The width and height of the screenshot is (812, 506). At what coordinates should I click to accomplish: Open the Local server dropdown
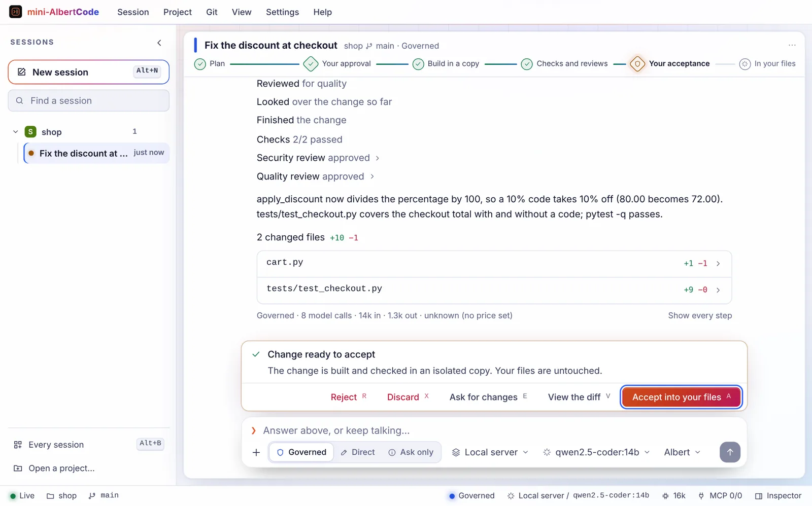click(x=490, y=452)
